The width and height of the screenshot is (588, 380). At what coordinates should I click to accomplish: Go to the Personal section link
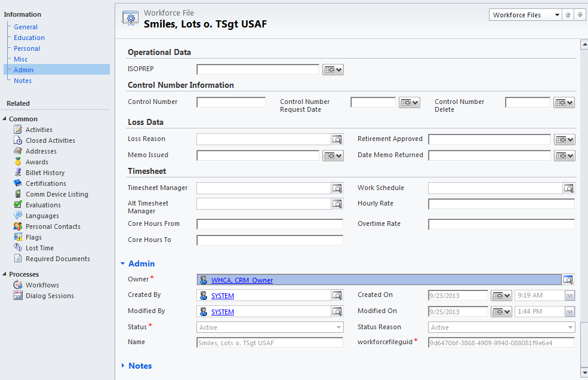point(27,48)
